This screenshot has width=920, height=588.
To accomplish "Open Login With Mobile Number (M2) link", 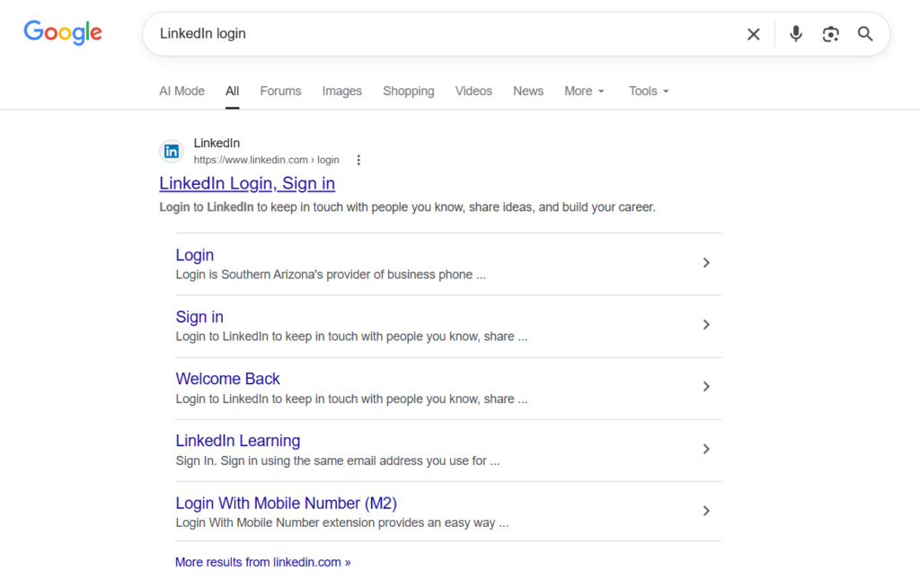I will click(287, 503).
